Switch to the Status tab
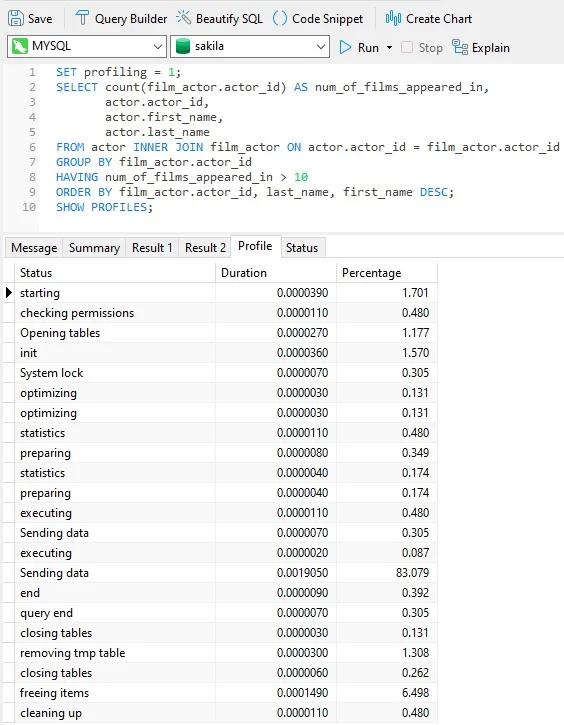 tap(302, 248)
